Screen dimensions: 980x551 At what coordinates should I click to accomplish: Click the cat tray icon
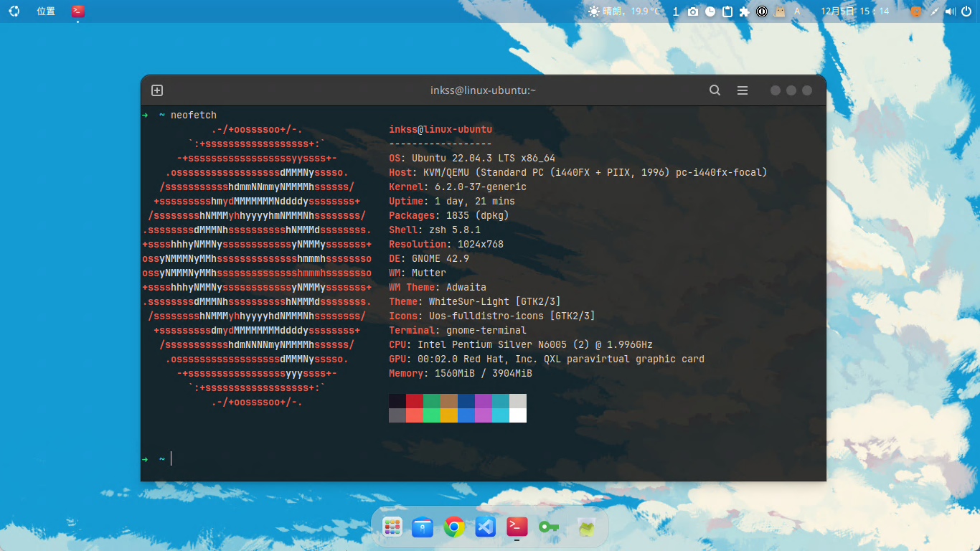pos(779,11)
